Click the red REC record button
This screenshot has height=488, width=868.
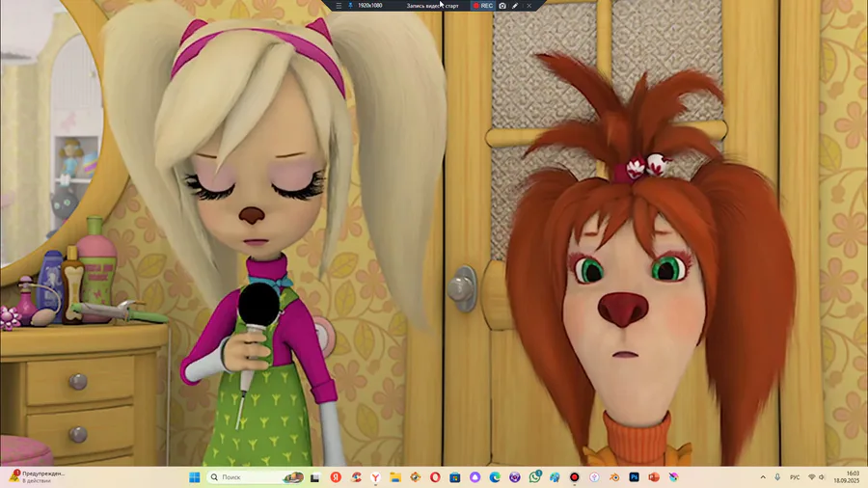tap(483, 6)
